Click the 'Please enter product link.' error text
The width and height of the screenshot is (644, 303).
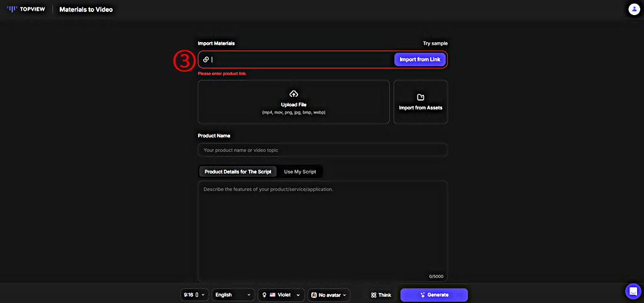point(222,74)
